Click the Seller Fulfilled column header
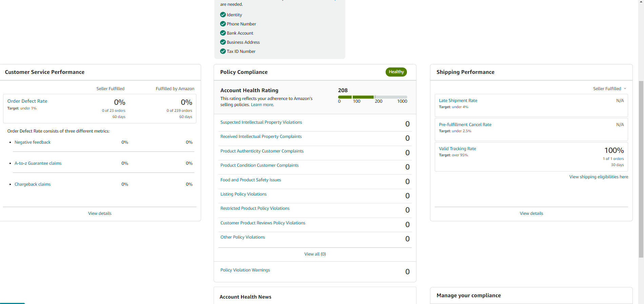Viewport: 644px width, 304px height. (x=111, y=89)
